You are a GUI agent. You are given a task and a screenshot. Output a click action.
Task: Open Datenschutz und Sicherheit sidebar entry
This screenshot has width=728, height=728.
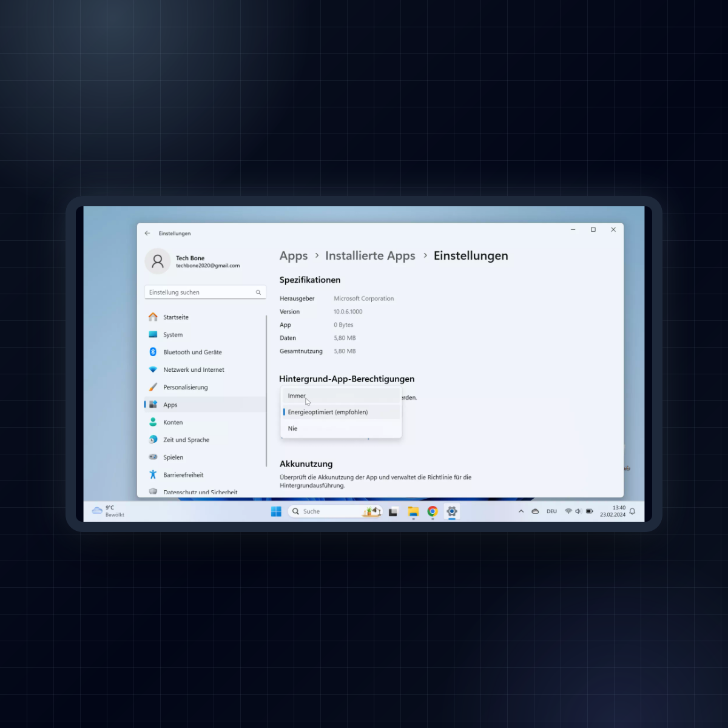click(200, 492)
